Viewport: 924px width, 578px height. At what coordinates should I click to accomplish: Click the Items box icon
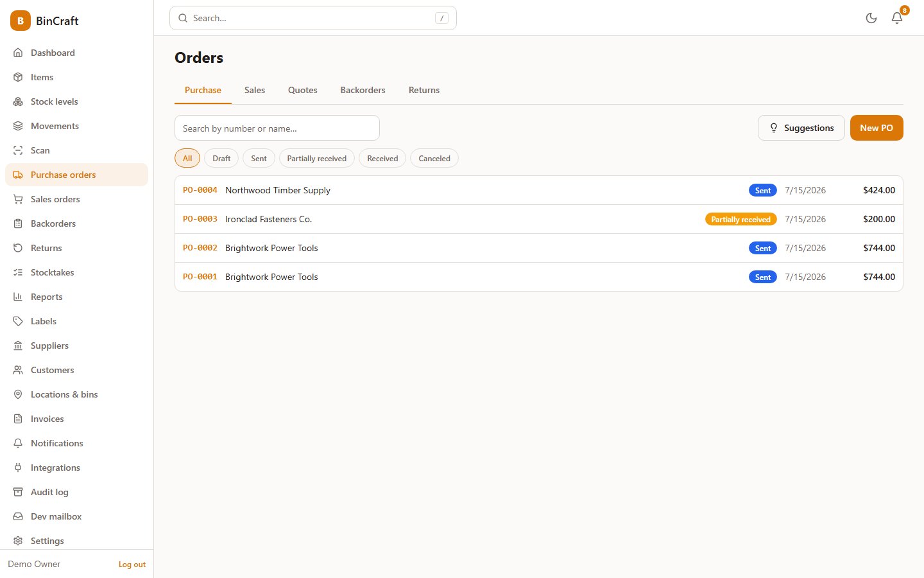point(18,77)
